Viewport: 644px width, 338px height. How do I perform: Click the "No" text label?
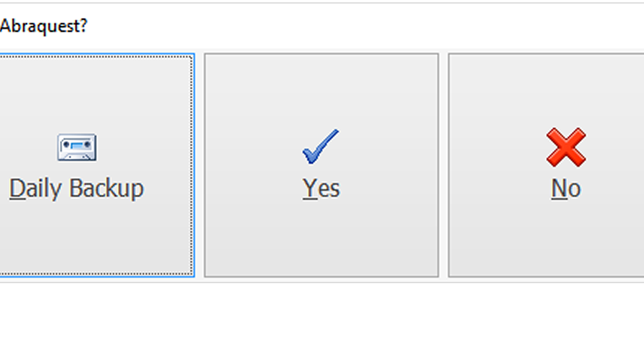[566, 189]
